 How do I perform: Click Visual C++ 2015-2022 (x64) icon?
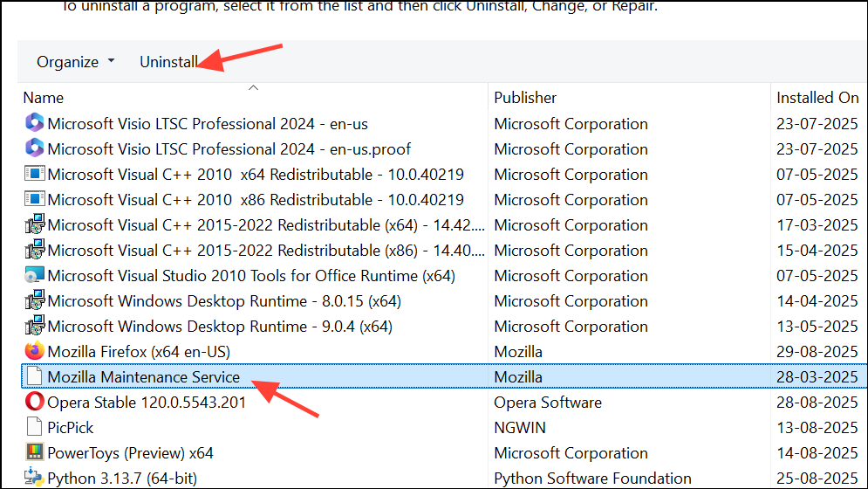[34, 224]
